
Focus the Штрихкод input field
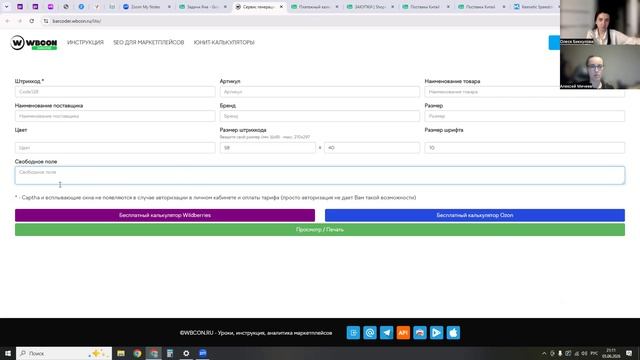point(115,92)
